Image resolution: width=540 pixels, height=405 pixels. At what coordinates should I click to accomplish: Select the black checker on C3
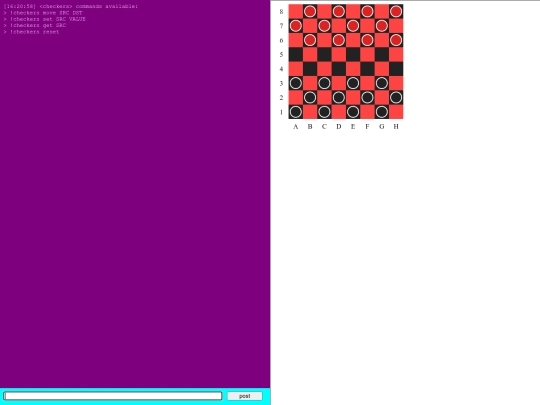(x=324, y=83)
